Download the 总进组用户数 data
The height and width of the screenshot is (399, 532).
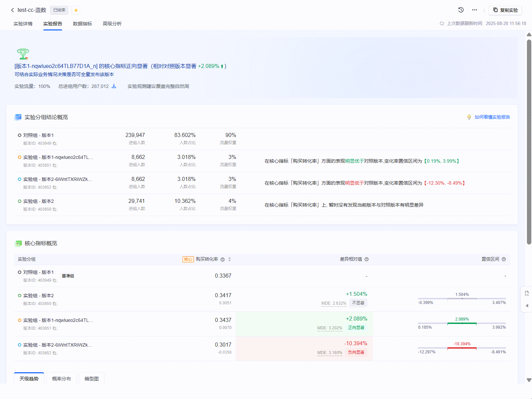tap(114, 86)
